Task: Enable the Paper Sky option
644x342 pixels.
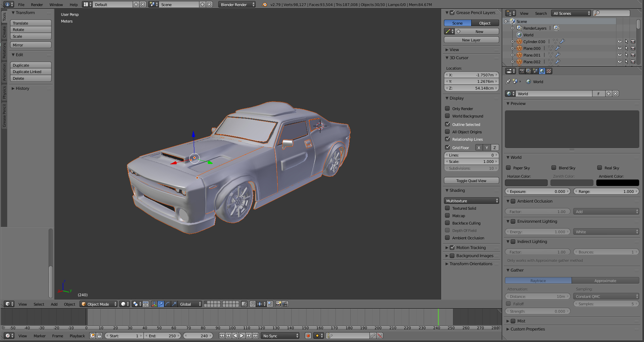Action: coord(508,168)
